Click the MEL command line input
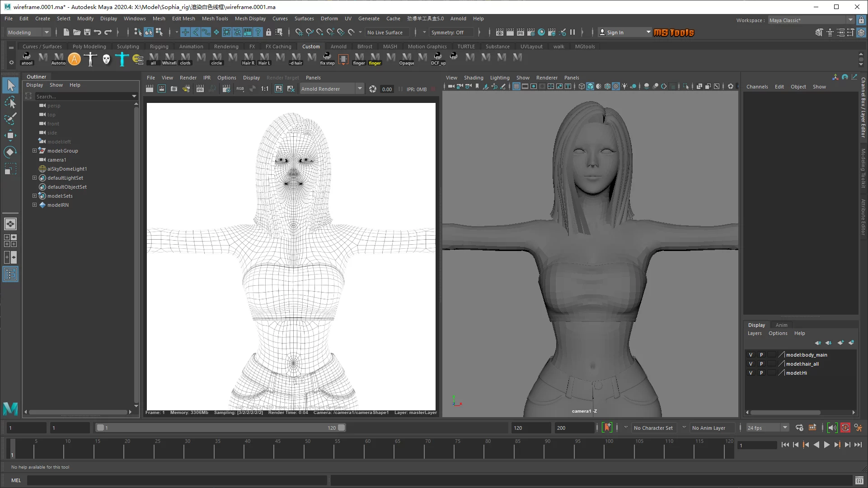 (177, 480)
